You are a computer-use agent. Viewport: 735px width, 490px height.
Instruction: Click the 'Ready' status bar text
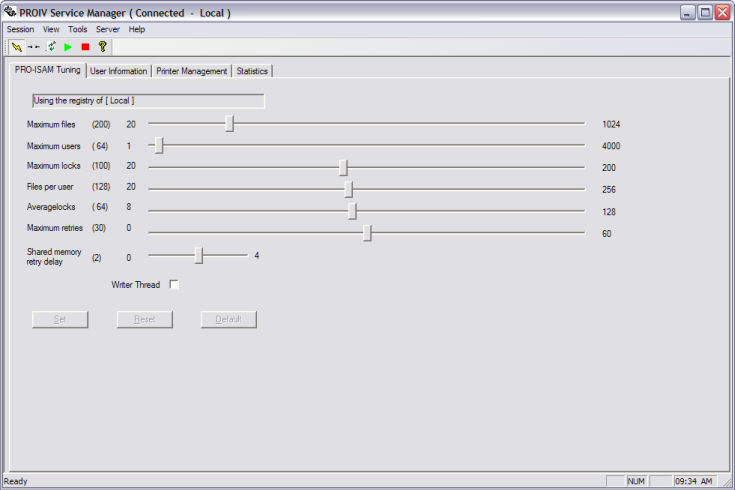tap(15, 481)
